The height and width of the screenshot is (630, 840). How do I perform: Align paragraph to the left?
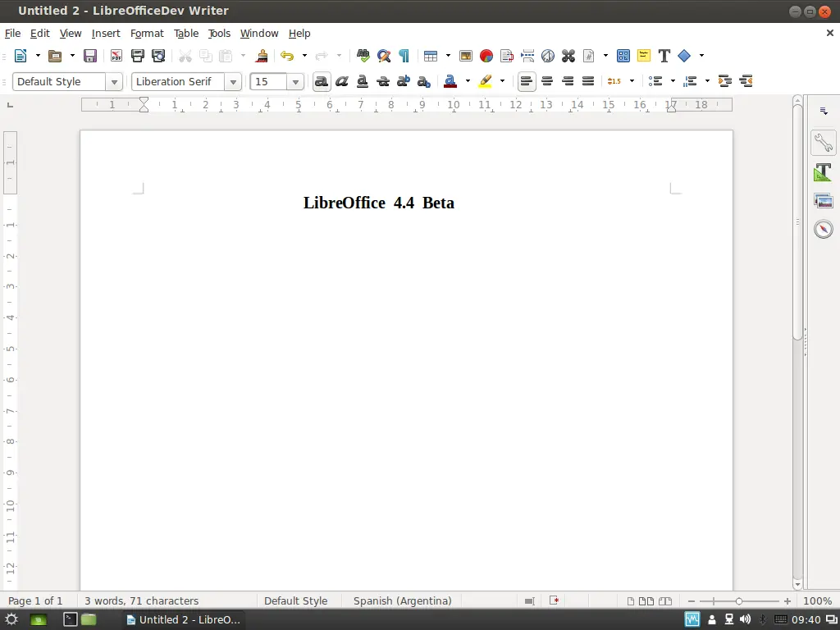pos(527,81)
